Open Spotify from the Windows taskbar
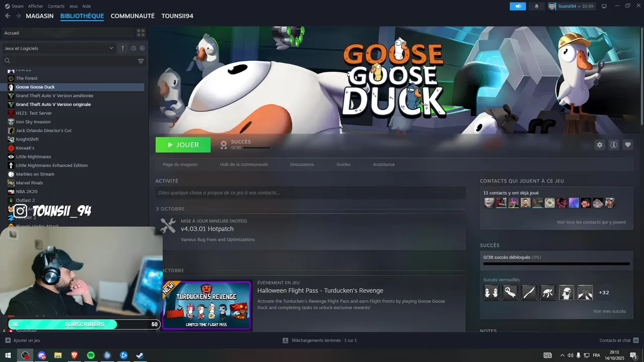Image resolution: width=644 pixels, height=362 pixels. tap(91, 355)
